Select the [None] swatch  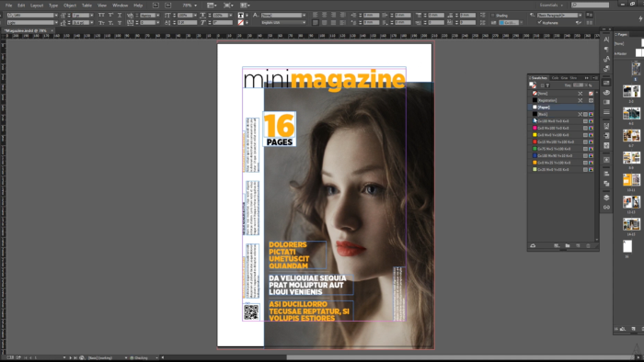[561, 94]
